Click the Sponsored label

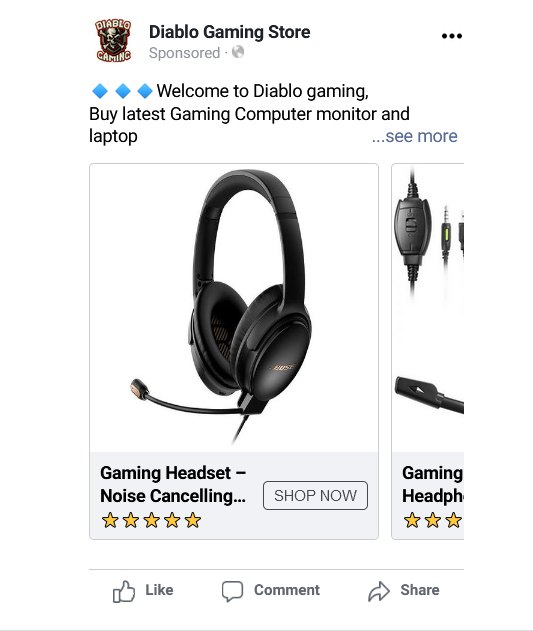[x=184, y=53]
